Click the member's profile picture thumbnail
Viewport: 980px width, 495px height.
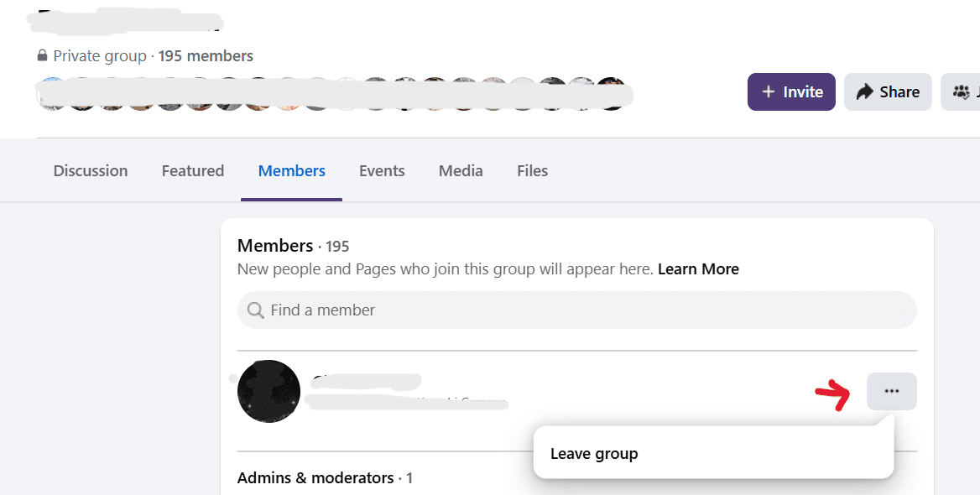tap(268, 391)
